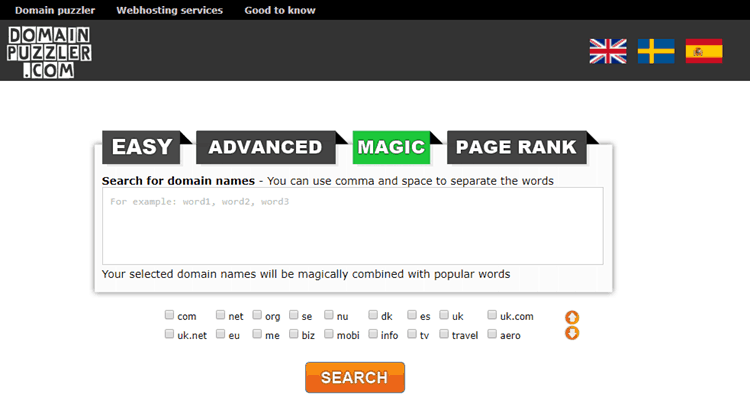This screenshot has width=750, height=413.
Task: Click the 'Search for domain names' heading
Action: click(x=178, y=181)
